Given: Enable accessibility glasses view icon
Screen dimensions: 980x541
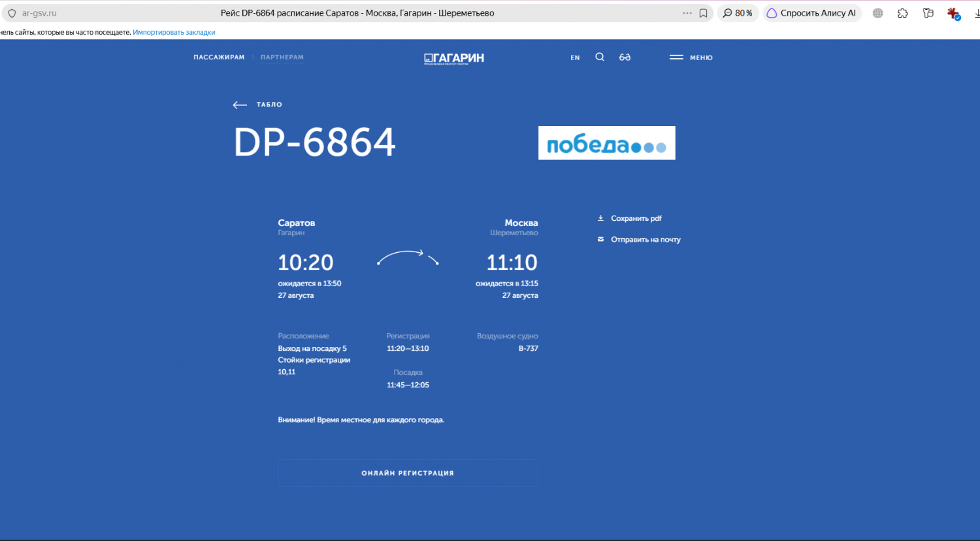Looking at the screenshot, I should [625, 57].
